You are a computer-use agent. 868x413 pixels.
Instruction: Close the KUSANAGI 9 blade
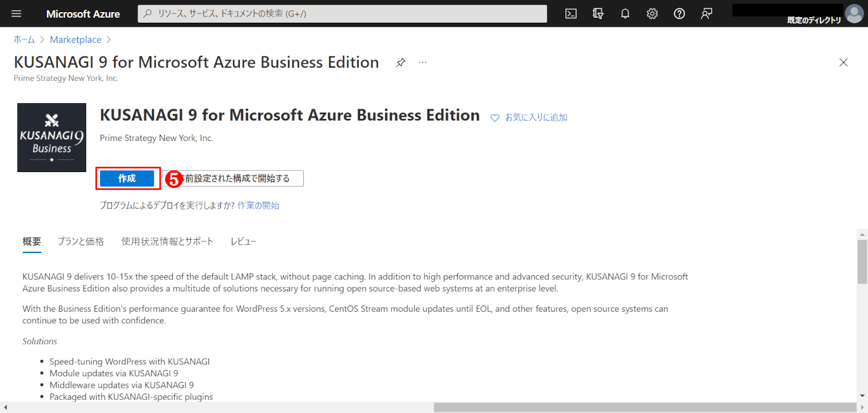pos(843,62)
